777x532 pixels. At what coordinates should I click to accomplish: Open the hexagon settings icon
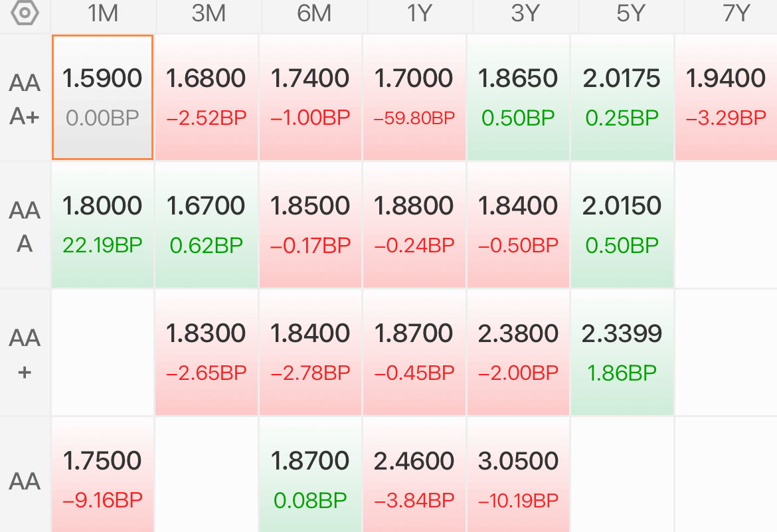pos(25,13)
